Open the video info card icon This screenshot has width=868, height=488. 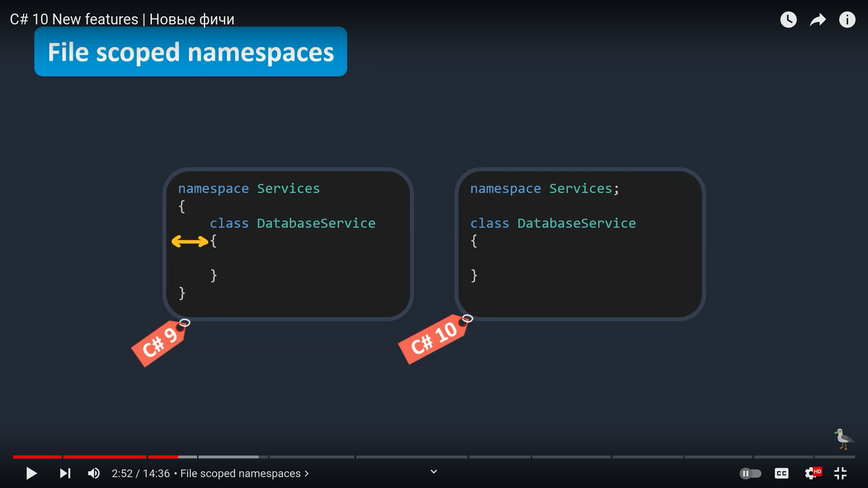pyautogui.click(x=847, y=19)
